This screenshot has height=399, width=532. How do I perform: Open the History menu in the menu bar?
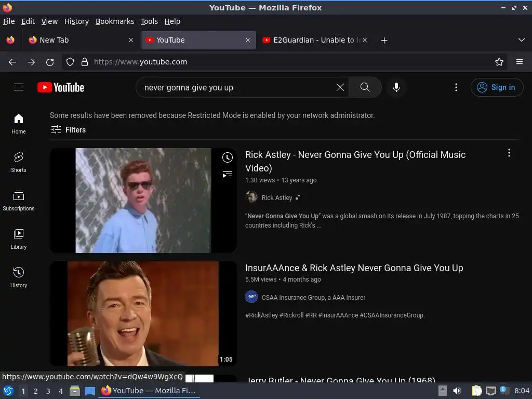(76, 21)
